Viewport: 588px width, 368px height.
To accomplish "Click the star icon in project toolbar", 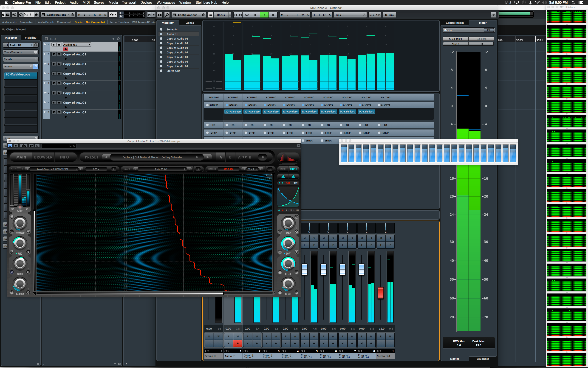I will pyautogui.click(x=36, y=14).
